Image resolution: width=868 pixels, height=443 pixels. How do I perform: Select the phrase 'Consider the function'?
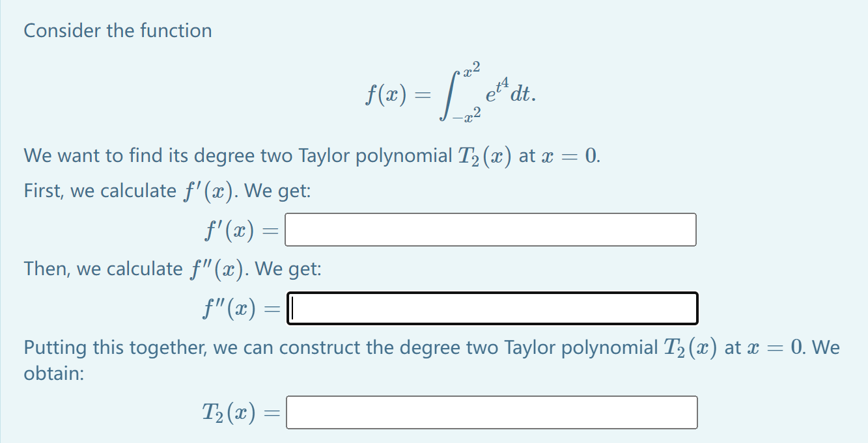coord(117,30)
